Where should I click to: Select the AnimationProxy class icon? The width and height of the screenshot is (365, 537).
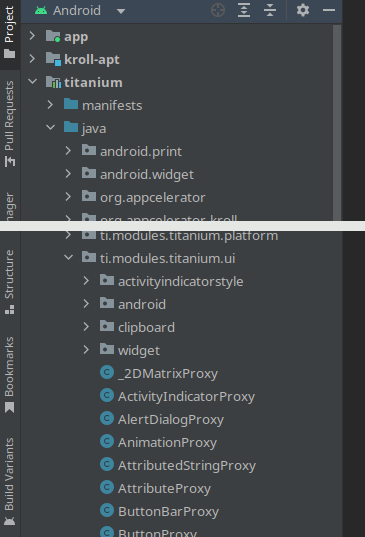coord(107,441)
